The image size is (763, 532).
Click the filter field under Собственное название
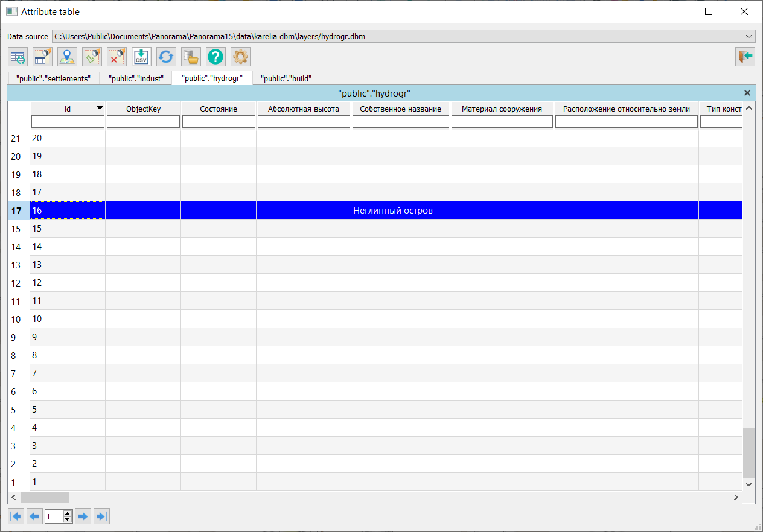click(x=400, y=122)
